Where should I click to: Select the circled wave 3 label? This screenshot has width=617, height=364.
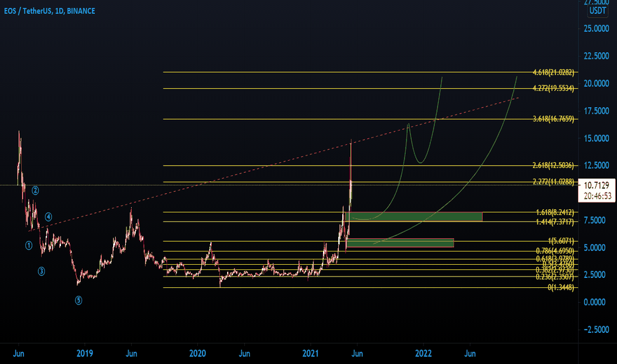41,271
